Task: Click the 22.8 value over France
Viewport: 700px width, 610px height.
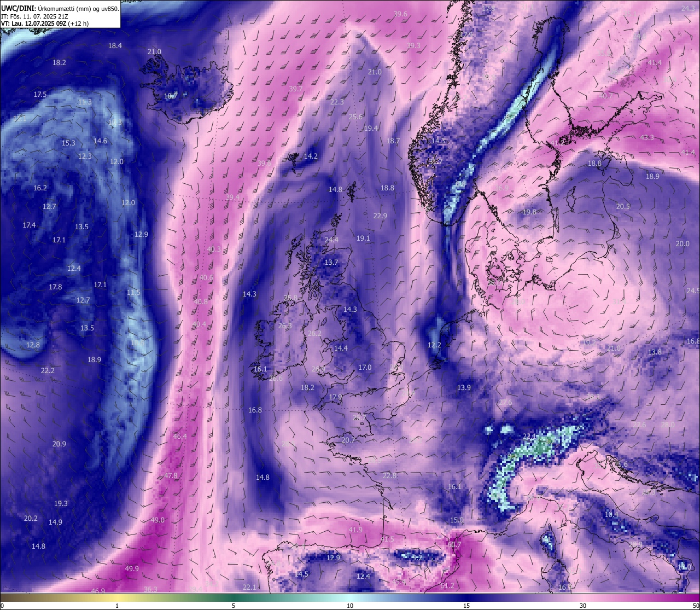Action: point(389,476)
